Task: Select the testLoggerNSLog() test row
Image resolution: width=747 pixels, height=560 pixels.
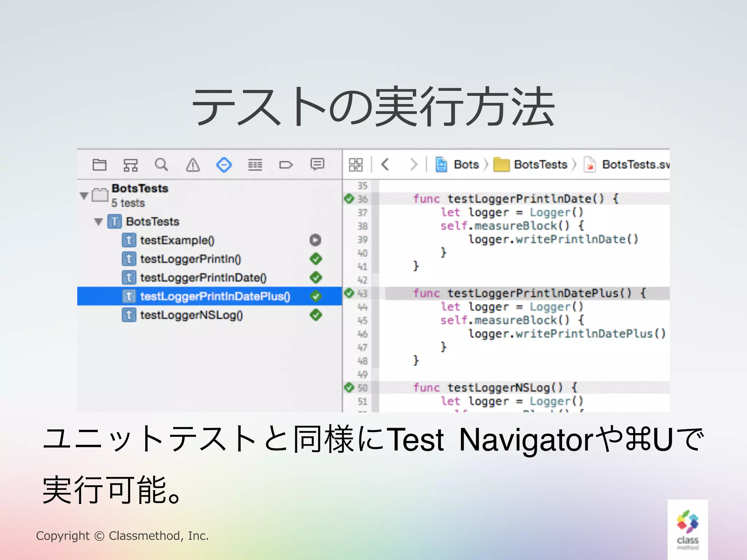Action: point(209,315)
